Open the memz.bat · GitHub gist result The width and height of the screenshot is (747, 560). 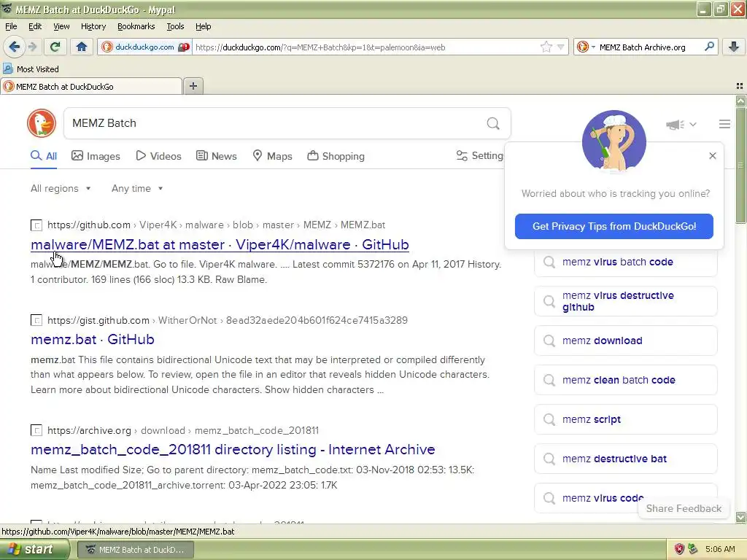coord(93,340)
